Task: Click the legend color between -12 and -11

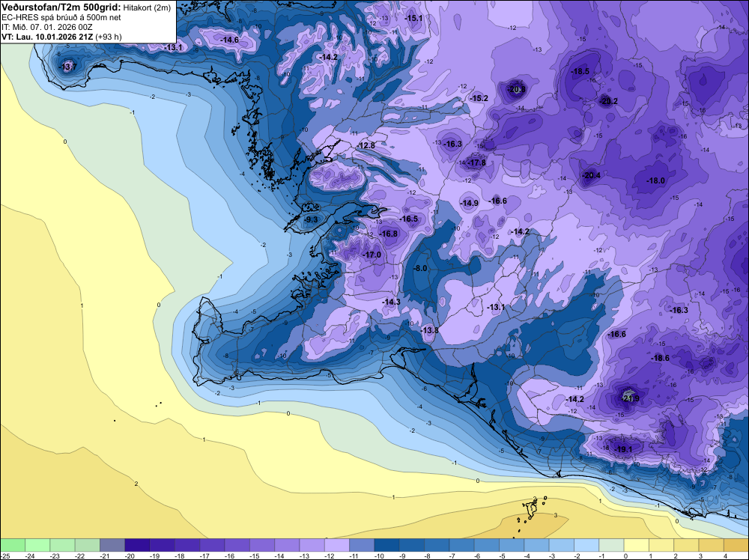Action: pos(337,545)
